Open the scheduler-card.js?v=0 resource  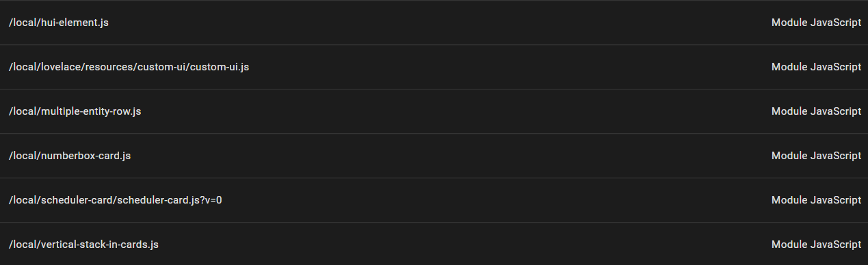point(115,200)
